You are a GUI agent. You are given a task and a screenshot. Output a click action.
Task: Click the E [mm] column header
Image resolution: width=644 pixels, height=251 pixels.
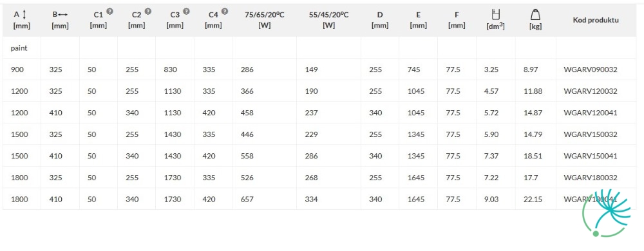[x=418, y=20]
